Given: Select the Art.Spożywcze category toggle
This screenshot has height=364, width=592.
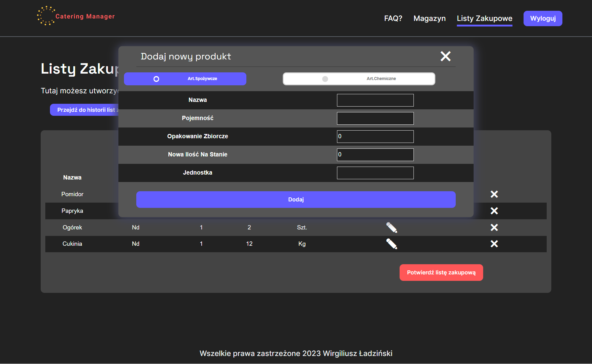Looking at the screenshot, I should (185, 79).
